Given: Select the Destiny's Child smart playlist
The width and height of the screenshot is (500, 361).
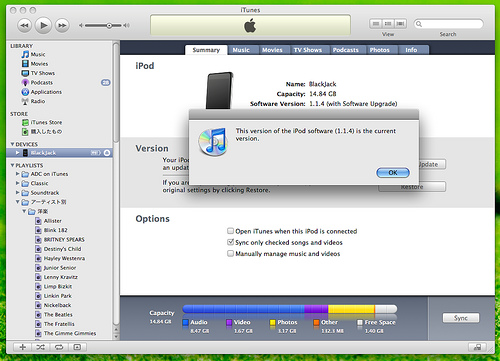Looking at the screenshot, I should (58, 249).
